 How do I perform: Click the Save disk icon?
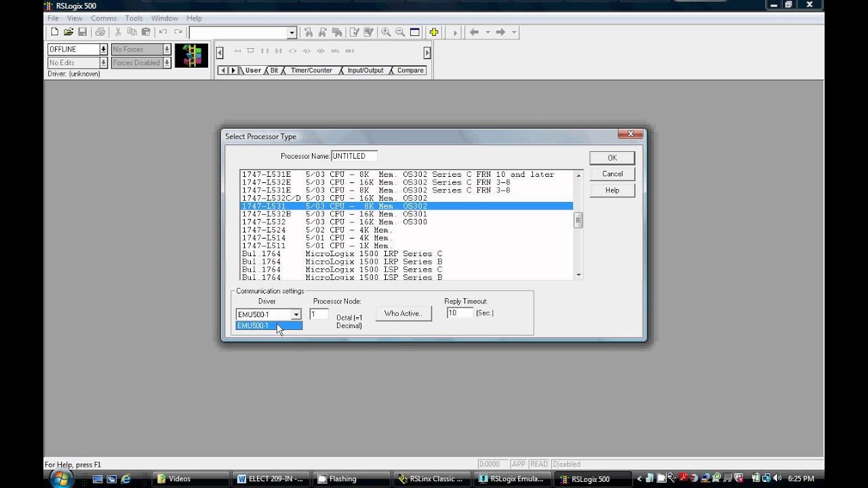(82, 32)
